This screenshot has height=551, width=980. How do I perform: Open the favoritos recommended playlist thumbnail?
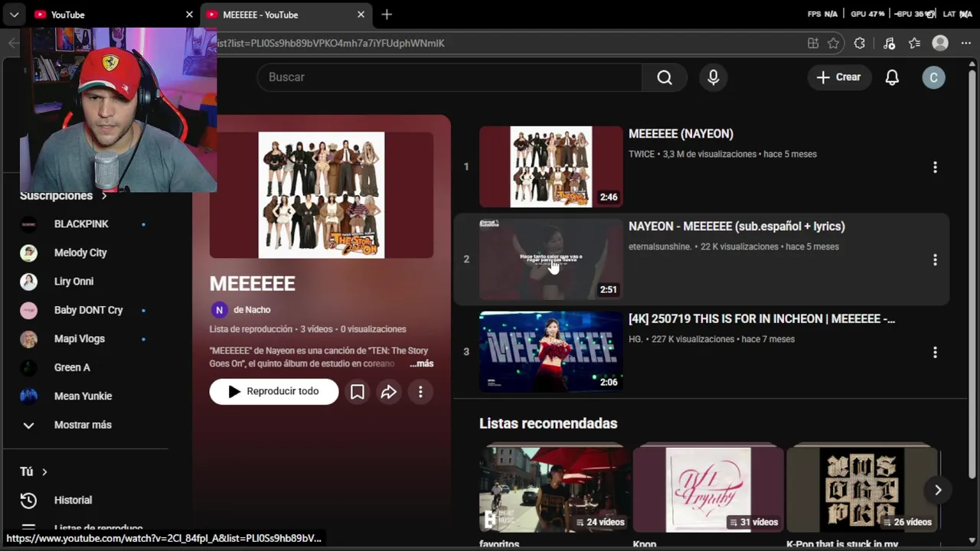click(554, 490)
